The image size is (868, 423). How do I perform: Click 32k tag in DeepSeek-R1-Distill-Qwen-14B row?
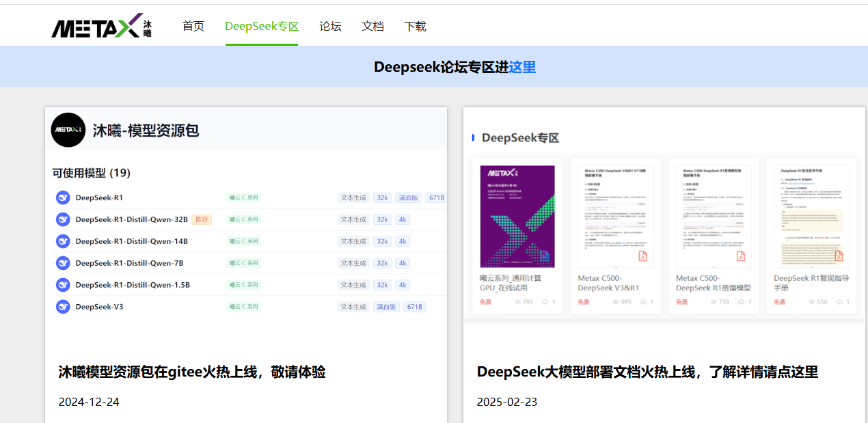coord(382,241)
